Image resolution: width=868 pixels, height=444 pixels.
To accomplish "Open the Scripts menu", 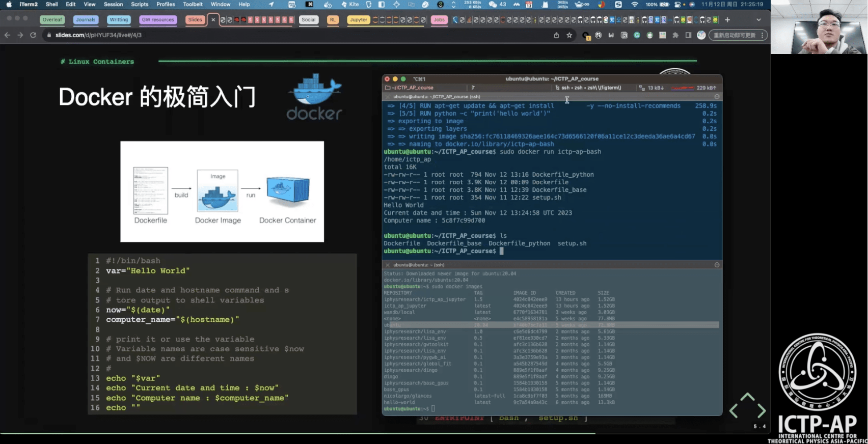I will (x=140, y=4).
